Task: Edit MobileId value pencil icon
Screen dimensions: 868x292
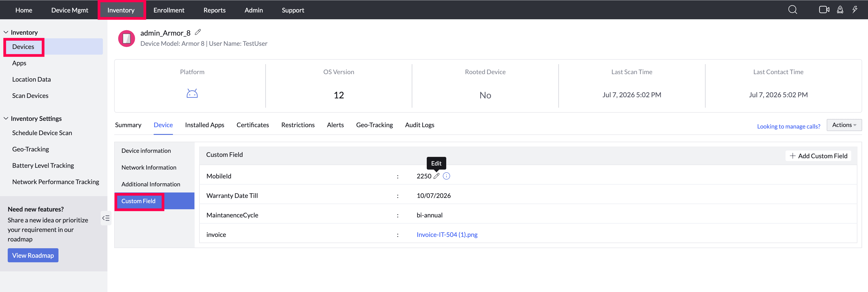Action: click(x=436, y=176)
